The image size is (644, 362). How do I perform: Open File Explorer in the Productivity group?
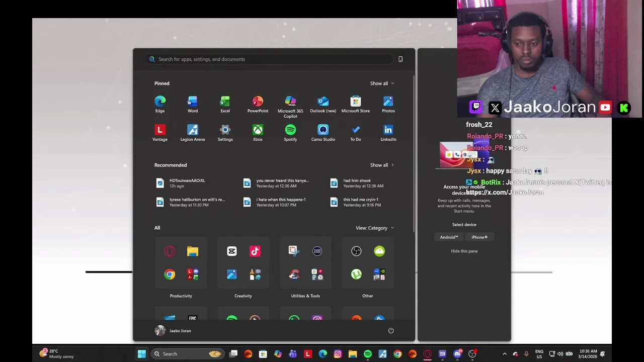193,251
